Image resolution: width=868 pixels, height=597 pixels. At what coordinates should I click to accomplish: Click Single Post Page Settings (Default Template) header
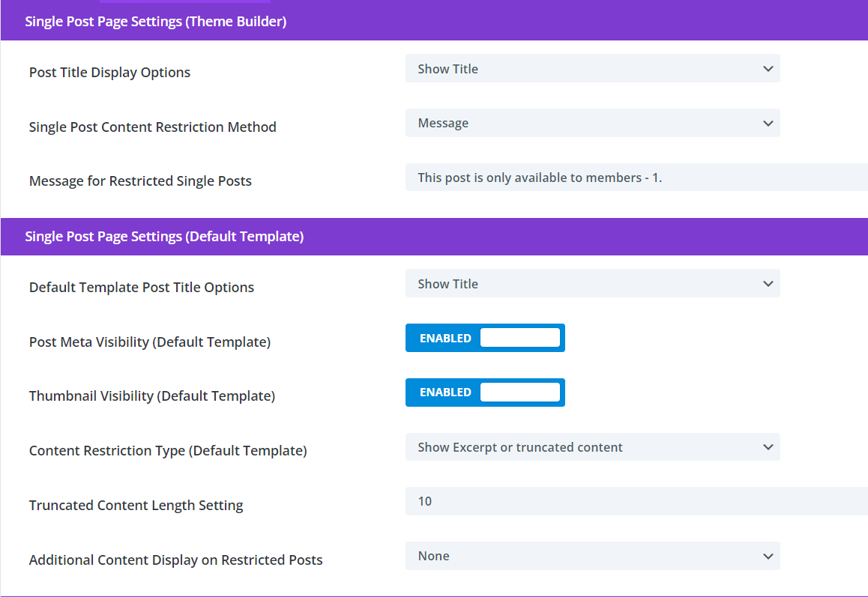tap(164, 237)
